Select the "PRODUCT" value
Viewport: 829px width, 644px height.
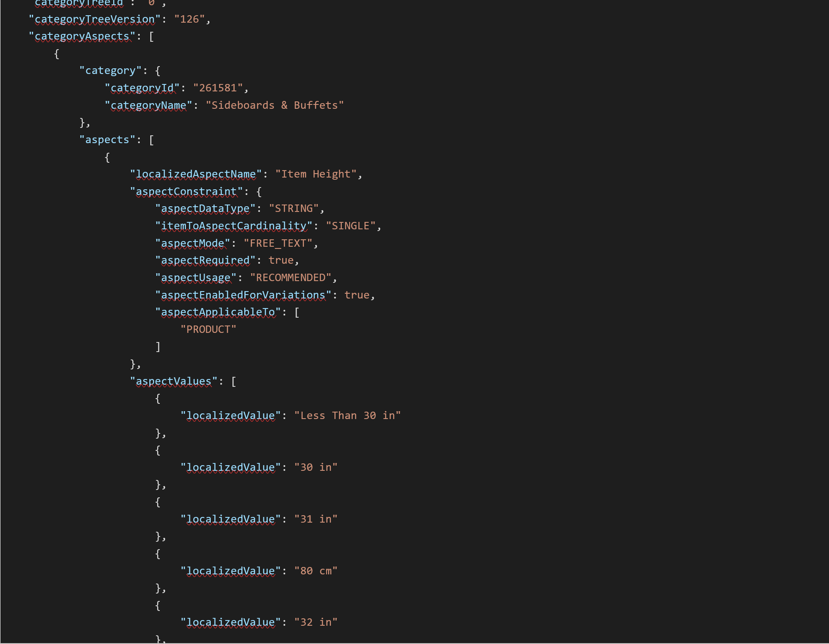point(209,329)
